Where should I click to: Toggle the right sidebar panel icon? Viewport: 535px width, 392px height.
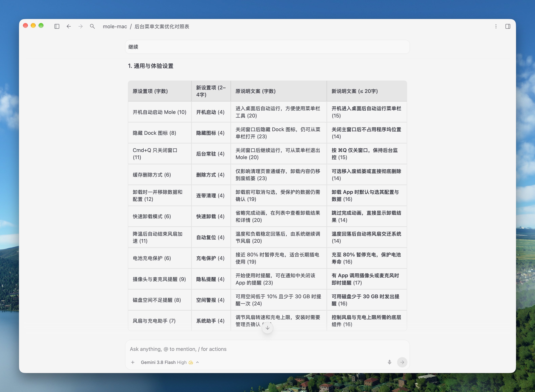(508, 26)
